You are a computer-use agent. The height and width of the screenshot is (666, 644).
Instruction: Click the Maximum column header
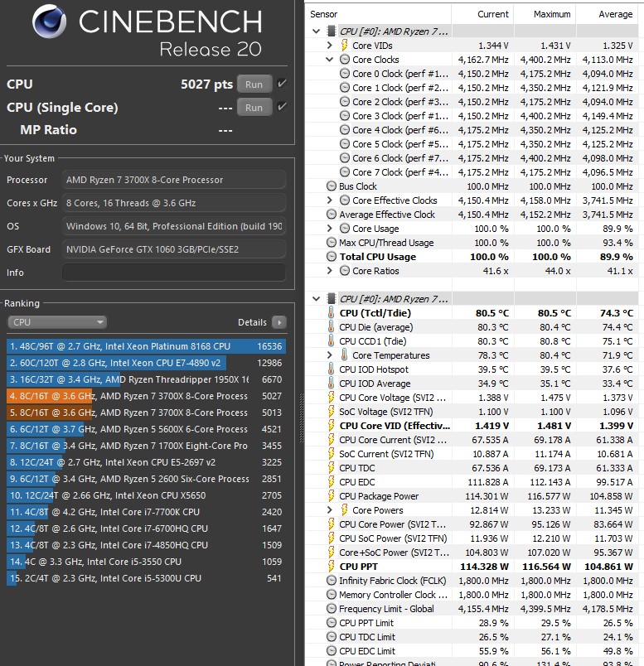click(551, 14)
